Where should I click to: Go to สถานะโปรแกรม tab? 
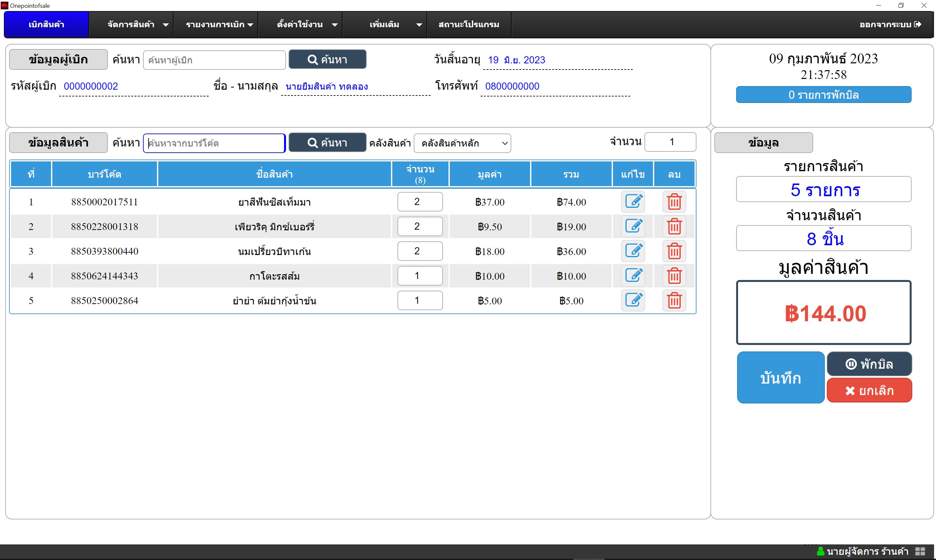click(x=469, y=25)
